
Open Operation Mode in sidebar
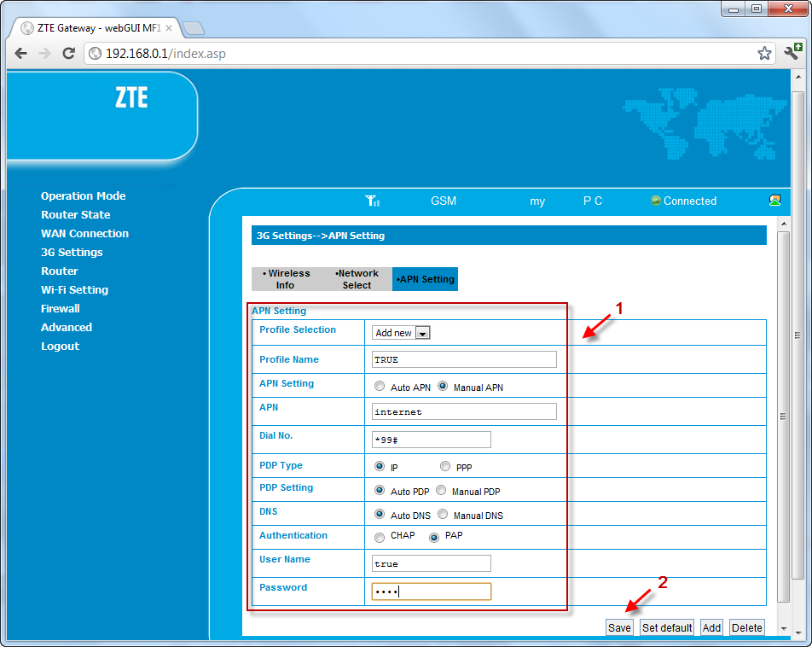click(84, 196)
